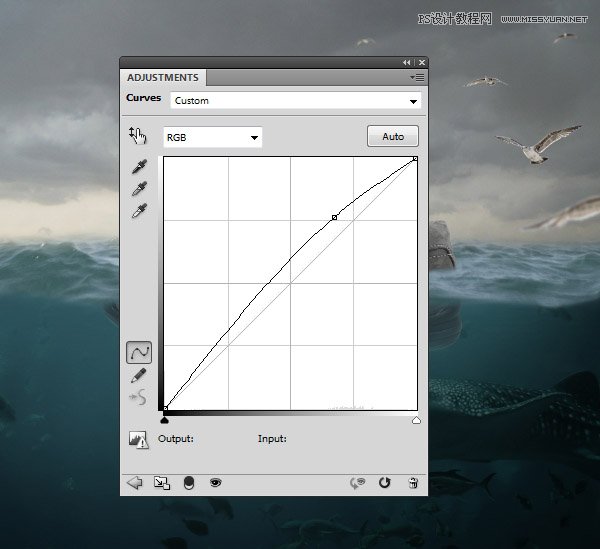Pick the gray point eyedropper
Screen dimensions: 600x549
point(139,189)
